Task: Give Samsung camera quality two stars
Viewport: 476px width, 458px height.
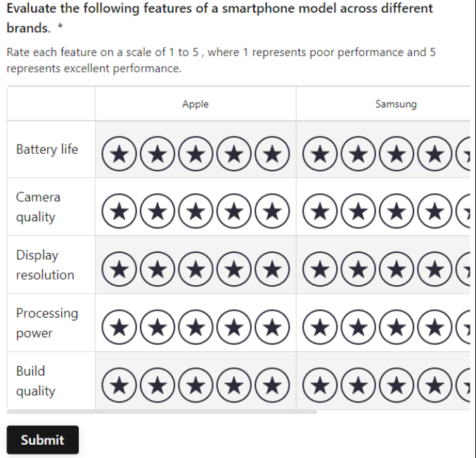Action: [359, 209]
